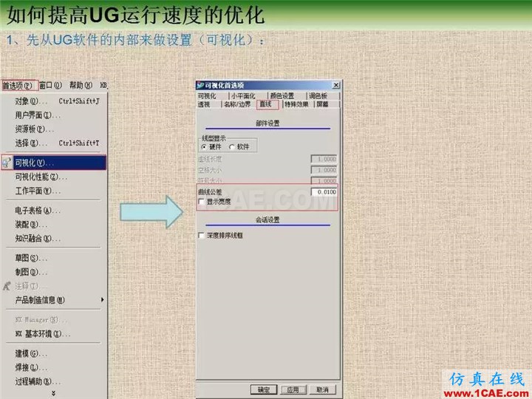Open the 窗口(O) menu
The image size is (532, 399).
point(50,85)
